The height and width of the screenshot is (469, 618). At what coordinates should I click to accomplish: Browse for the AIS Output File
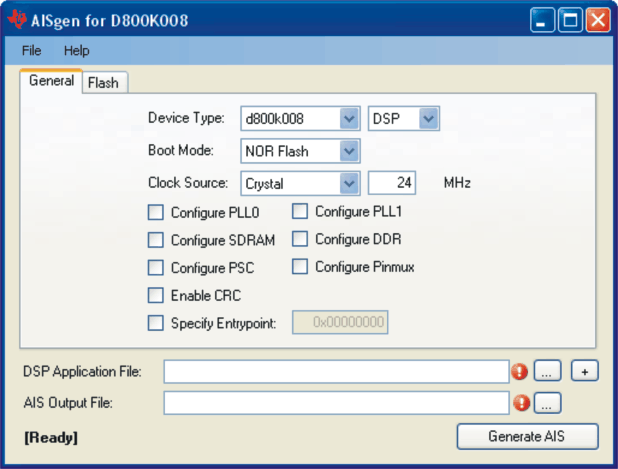pyautogui.click(x=548, y=403)
